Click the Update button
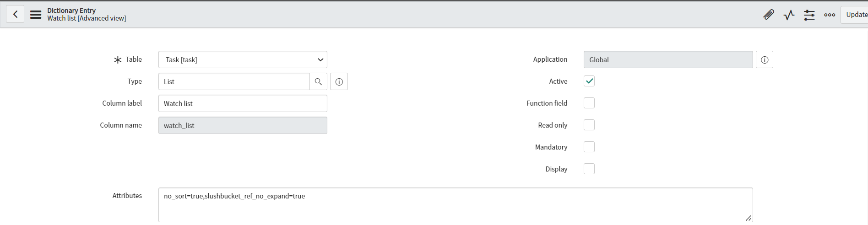868x225 pixels. click(855, 15)
